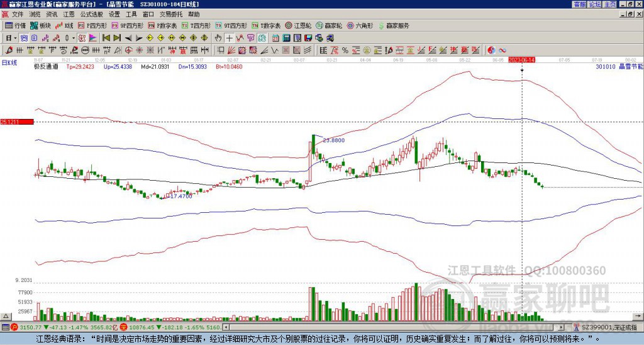
Task: Open the 9P四方形 tool
Action: click(127, 25)
